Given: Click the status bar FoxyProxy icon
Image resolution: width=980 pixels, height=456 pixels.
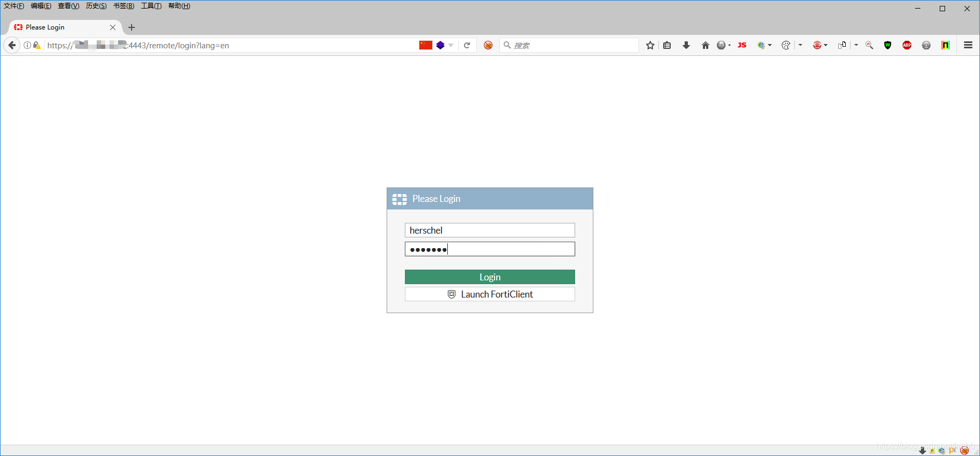Looking at the screenshot, I should (964, 451).
